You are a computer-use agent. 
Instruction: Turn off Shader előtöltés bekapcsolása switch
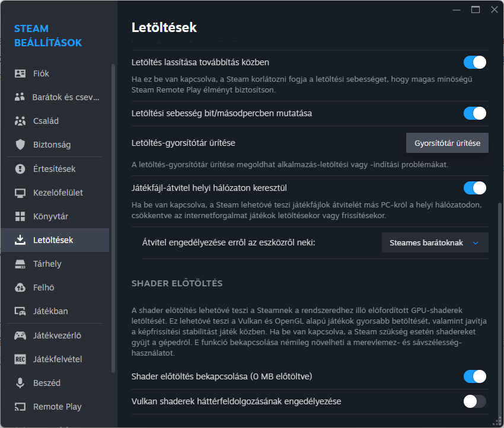tap(474, 376)
